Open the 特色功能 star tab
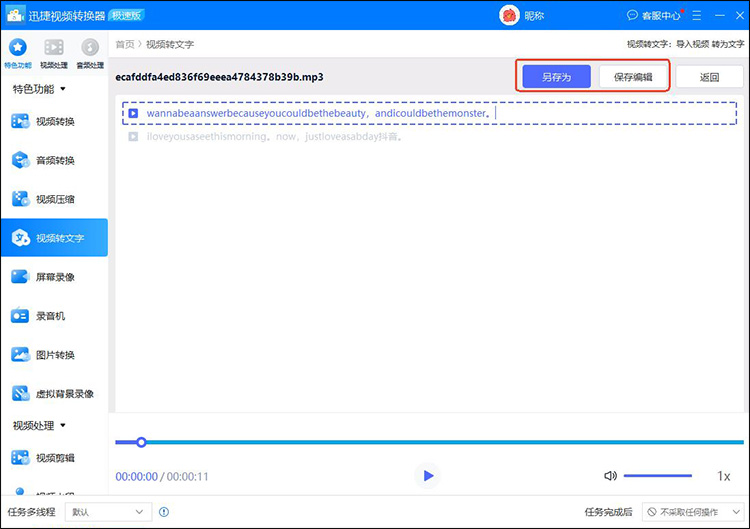The height and width of the screenshot is (529, 750). pos(18,53)
